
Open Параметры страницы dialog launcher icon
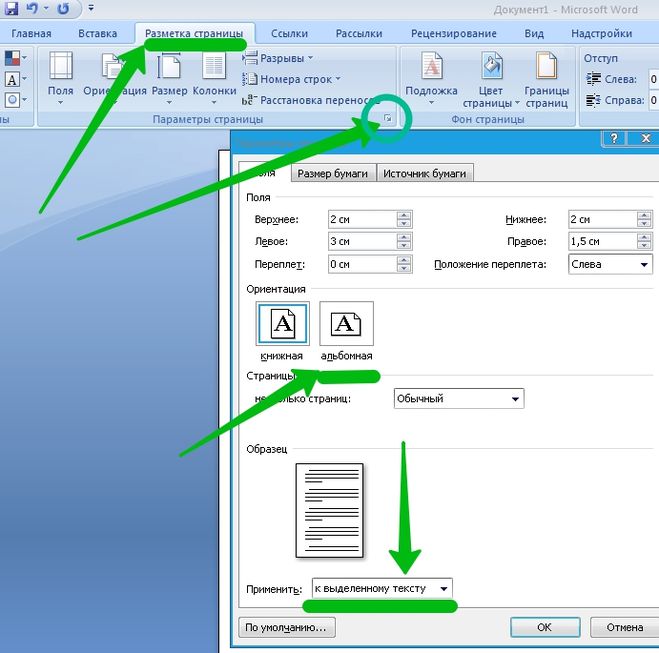388,119
